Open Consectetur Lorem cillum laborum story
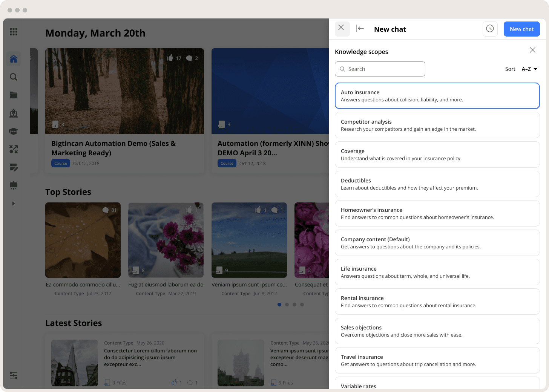549x392 pixels. pyautogui.click(x=150, y=357)
